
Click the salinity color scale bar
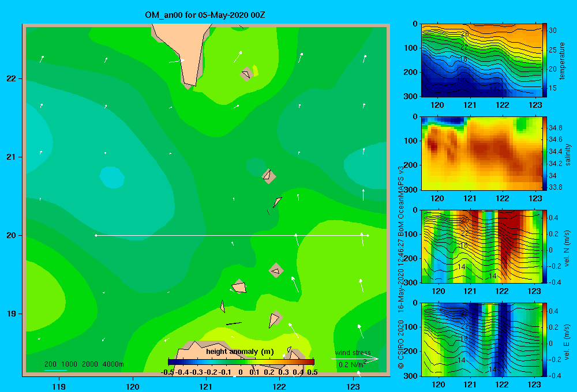pyautogui.click(x=545, y=153)
